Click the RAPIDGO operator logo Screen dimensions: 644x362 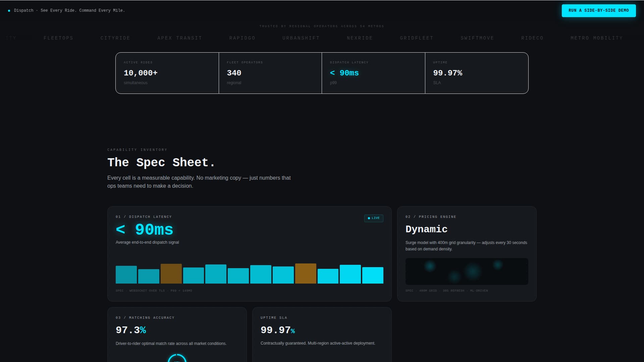[242, 38]
